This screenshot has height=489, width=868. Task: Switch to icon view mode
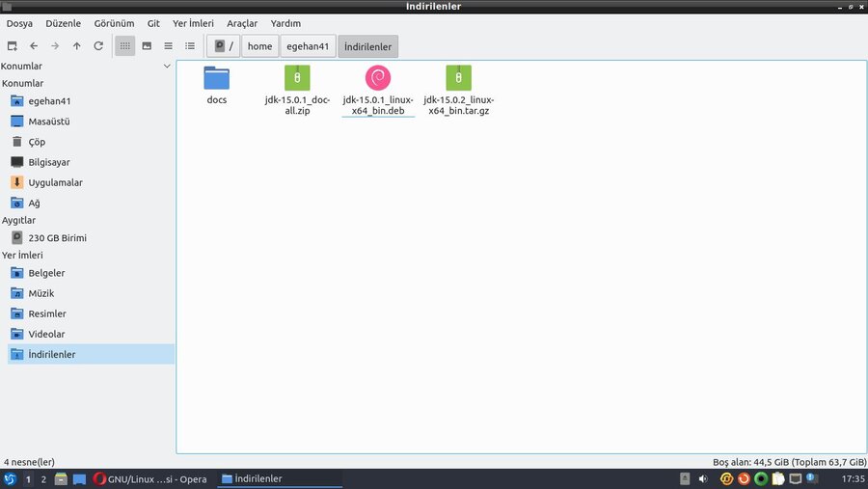(125, 46)
